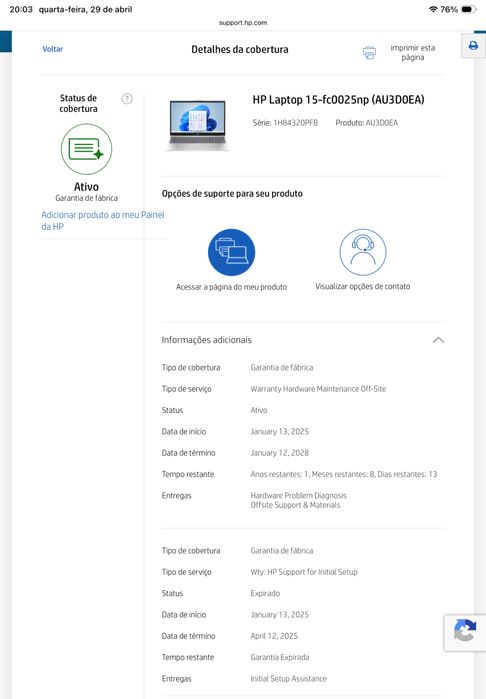Collapse the Informações adicionais section chevron
Viewport: 486px width, 699px height.
[x=438, y=340]
